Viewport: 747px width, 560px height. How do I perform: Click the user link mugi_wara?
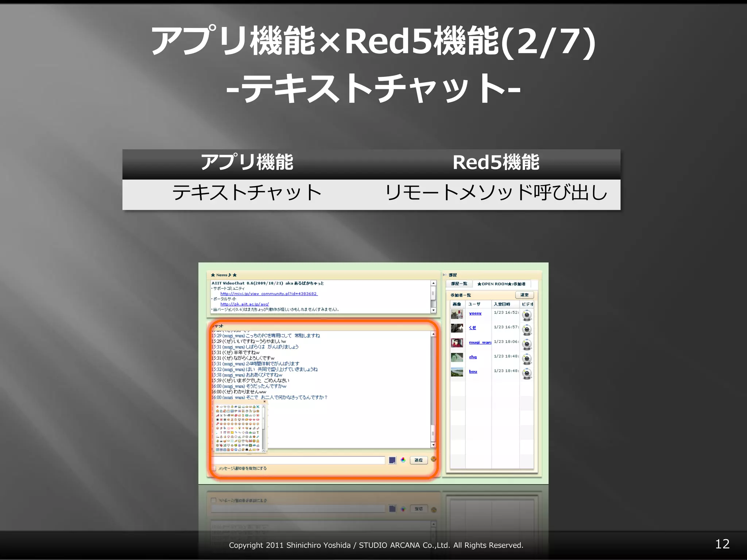point(480,342)
